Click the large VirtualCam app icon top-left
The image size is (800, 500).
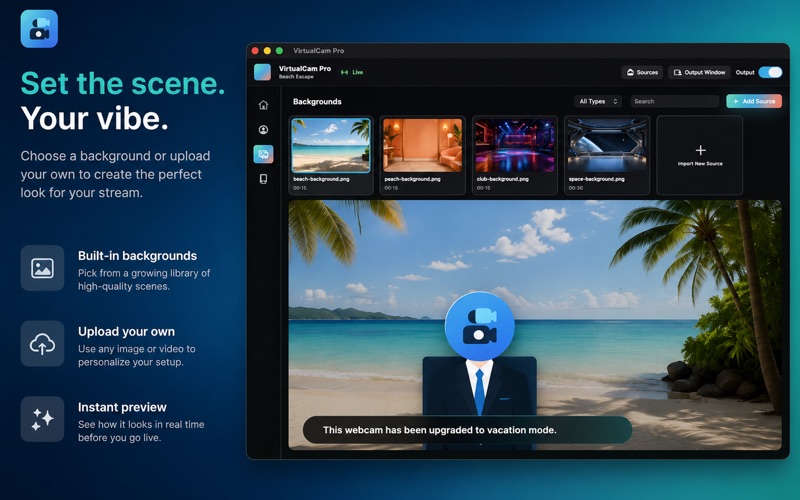pyautogui.click(x=39, y=29)
